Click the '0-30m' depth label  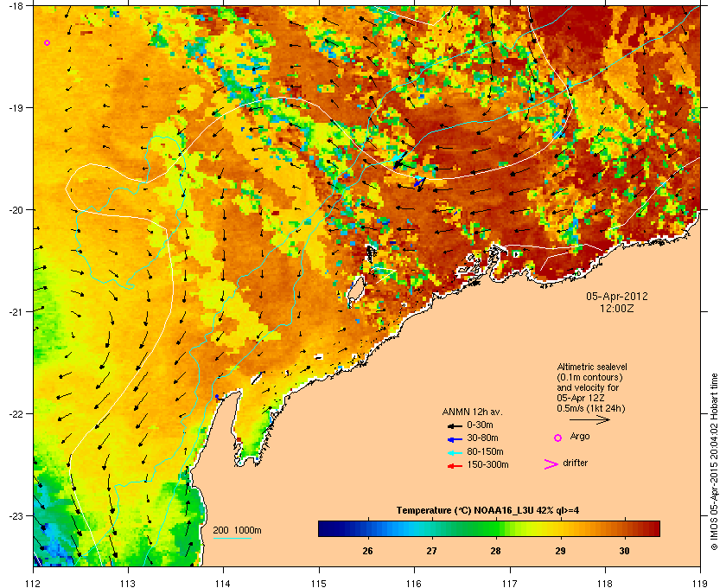[480, 425]
